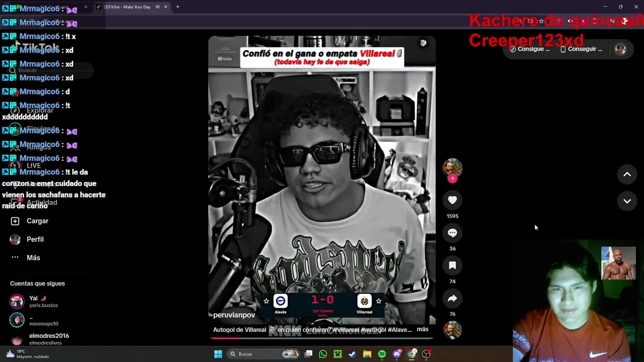The image size is (644, 362).
Task: Open comments via the speech bubble icon
Action: 452,233
